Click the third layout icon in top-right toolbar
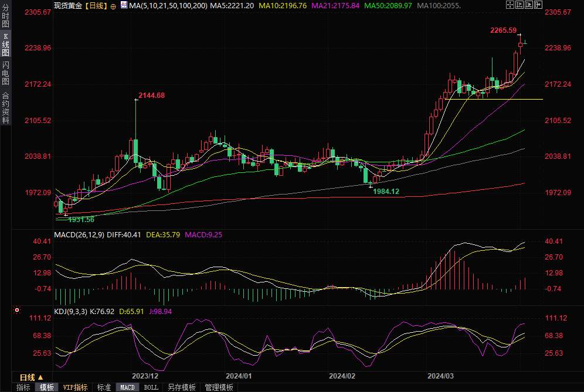The image size is (584, 392). point(528,5)
